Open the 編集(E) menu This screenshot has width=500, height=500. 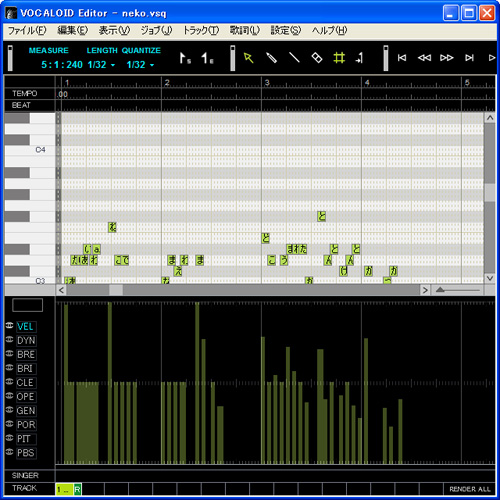click(72, 31)
